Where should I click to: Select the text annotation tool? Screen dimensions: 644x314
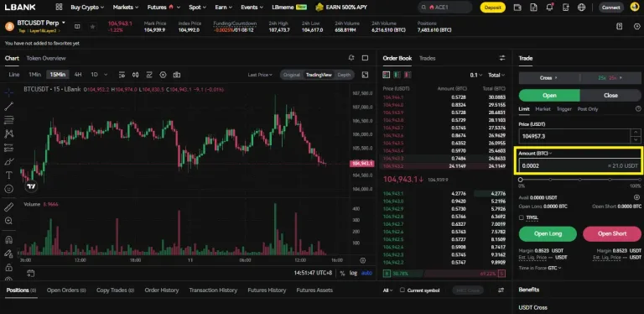[8, 175]
